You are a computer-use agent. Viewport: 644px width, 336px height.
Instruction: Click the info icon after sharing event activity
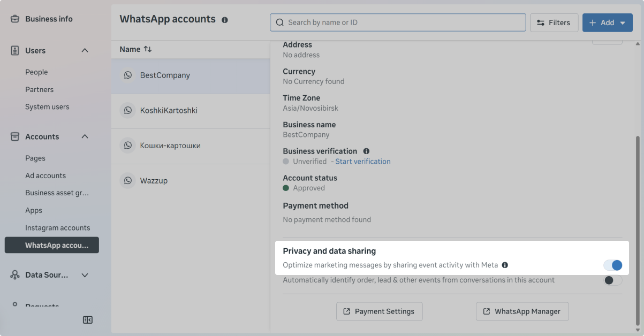[505, 265]
